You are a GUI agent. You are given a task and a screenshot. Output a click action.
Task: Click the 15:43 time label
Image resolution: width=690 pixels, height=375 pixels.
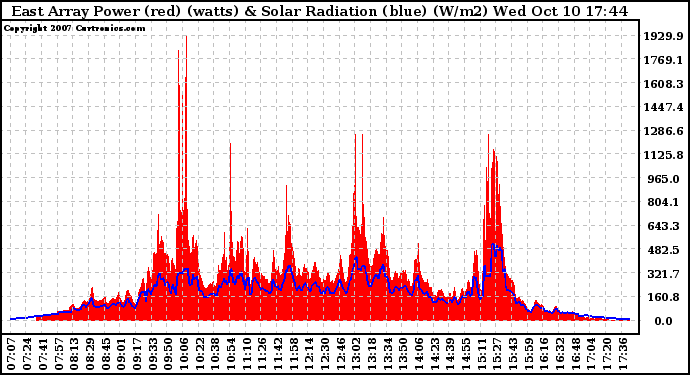click(x=514, y=354)
